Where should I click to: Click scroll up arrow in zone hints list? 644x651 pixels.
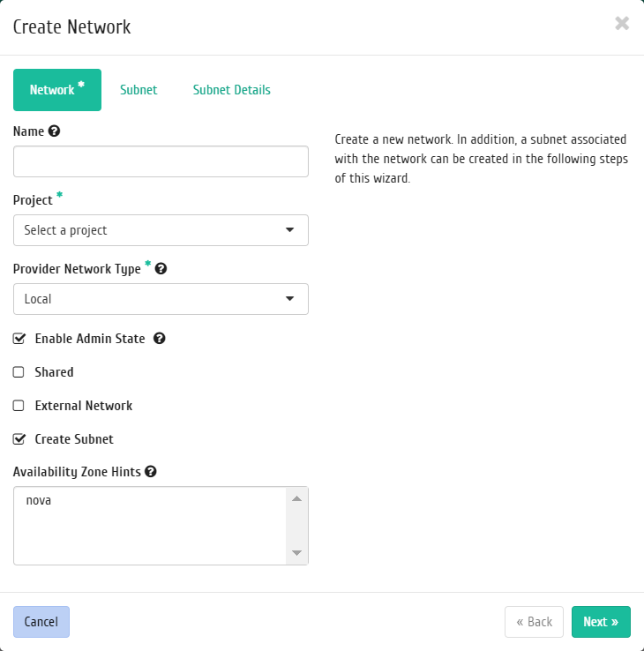pos(297,498)
